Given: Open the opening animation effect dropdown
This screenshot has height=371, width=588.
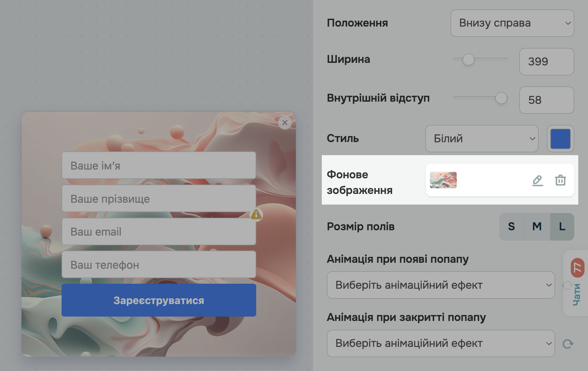Looking at the screenshot, I should point(441,285).
